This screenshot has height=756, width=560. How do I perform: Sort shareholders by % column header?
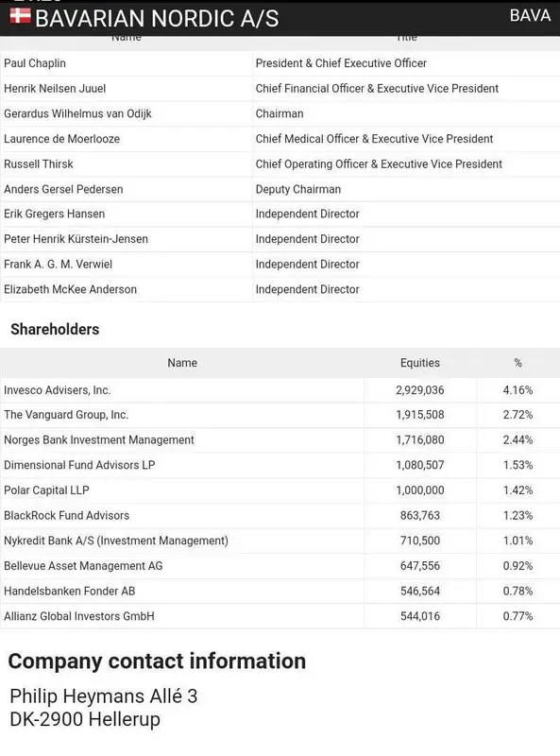coord(518,363)
